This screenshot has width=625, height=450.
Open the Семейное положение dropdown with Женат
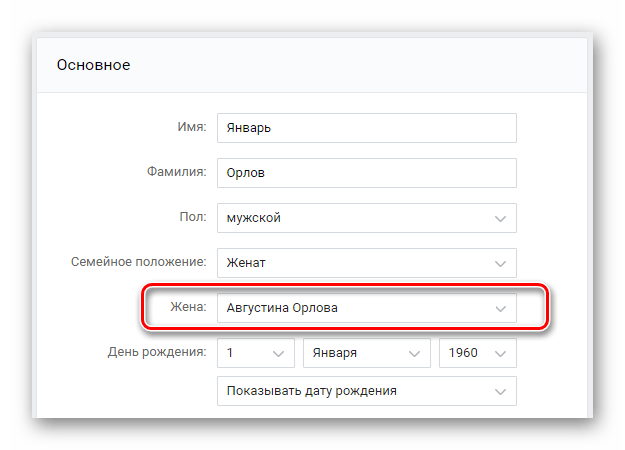click(367, 263)
